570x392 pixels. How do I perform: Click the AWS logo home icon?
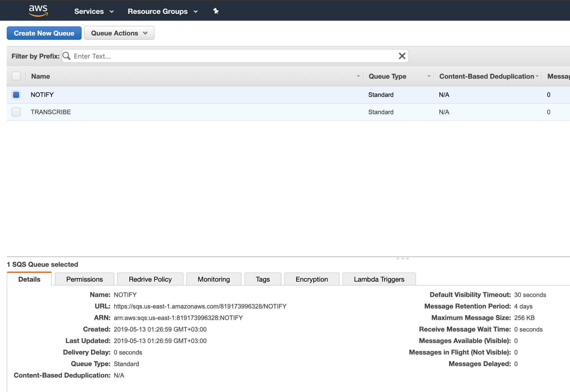pyautogui.click(x=38, y=11)
